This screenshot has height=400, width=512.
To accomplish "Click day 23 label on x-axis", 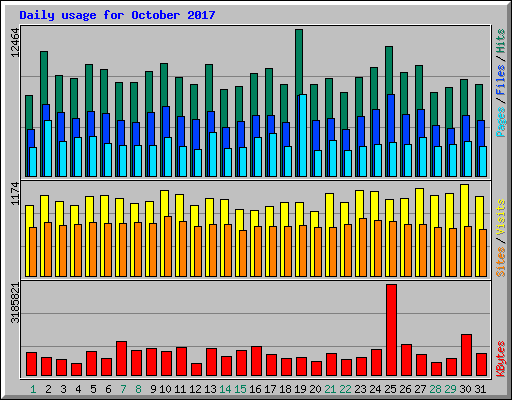I will click(360, 389).
